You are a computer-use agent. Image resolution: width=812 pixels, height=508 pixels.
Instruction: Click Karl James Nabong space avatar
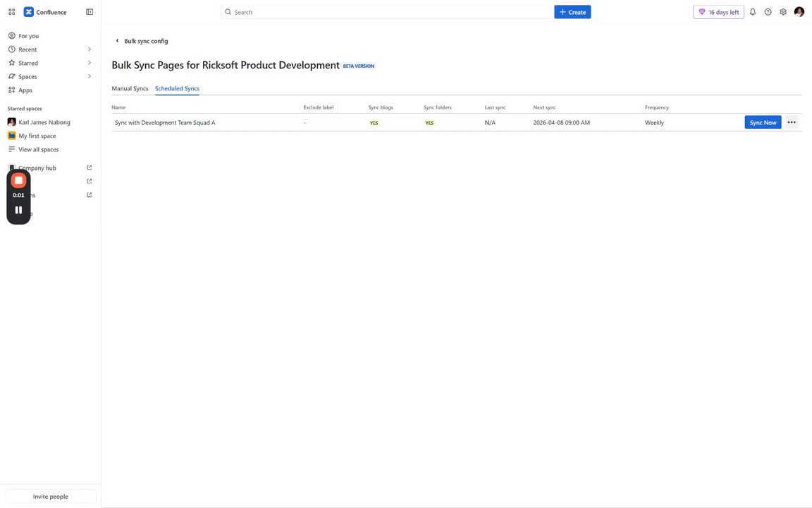[11, 122]
